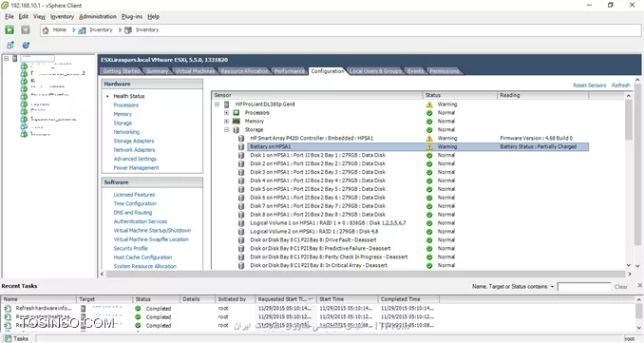The image size is (644, 343).
Task: Click the first Inventory breadcrumb icon
Action: (82, 30)
